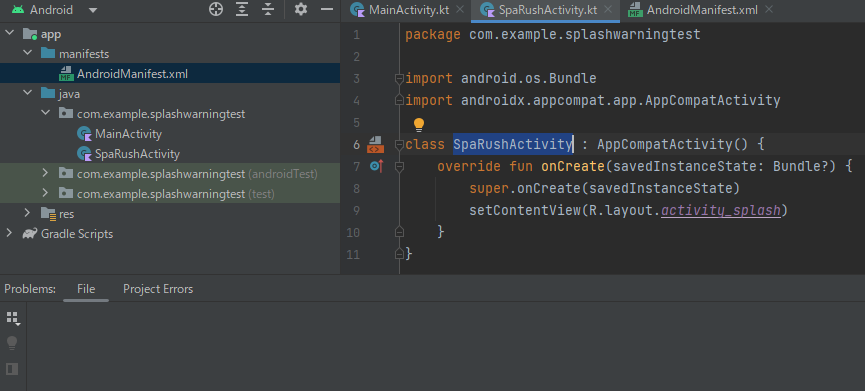Fold the class at line 6
Image resolution: width=865 pixels, height=391 pixels.
pos(399,145)
